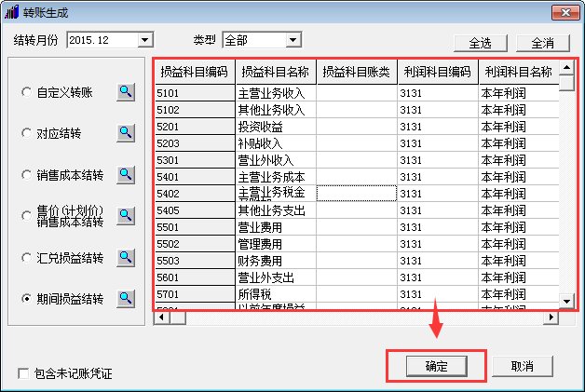Close the 转账生成 dialog
This screenshot has height=392, width=585.
(565, 13)
